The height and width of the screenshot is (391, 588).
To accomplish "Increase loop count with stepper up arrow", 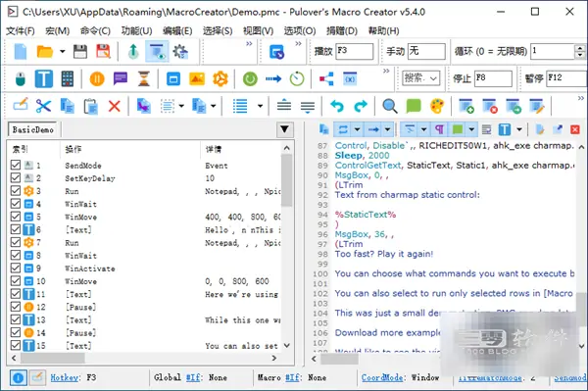I will click(580, 48).
